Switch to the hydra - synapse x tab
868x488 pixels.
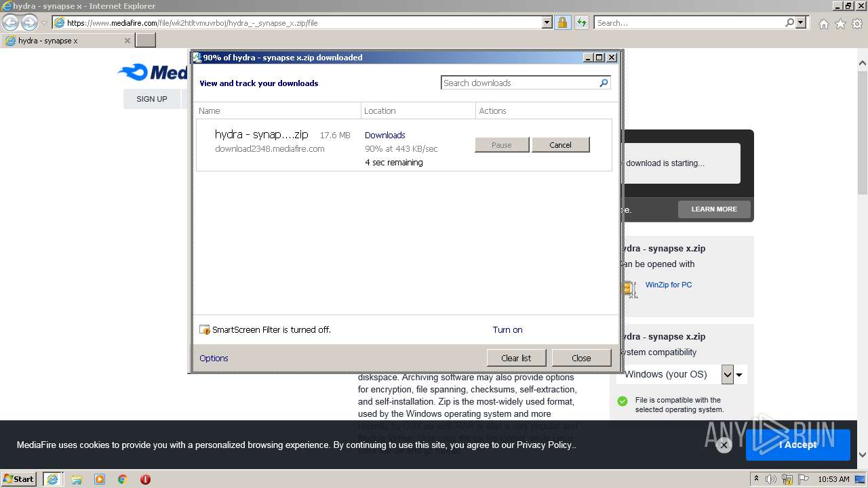[x=67, y=41]
